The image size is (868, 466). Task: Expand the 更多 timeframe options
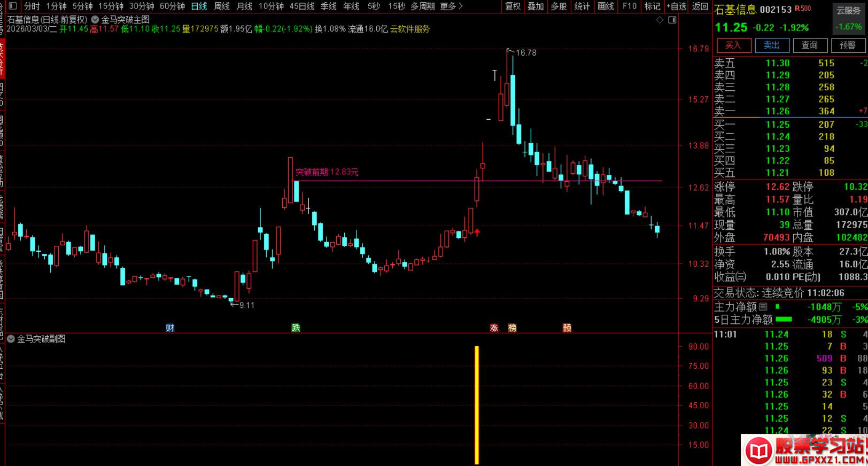click(451, 6)
